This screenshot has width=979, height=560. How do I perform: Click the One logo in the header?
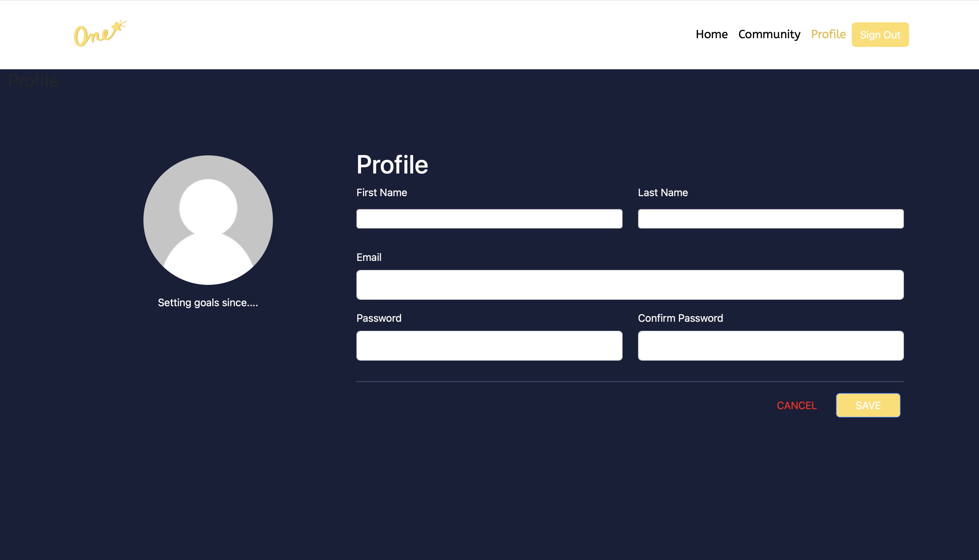click(x=100, y=34)
